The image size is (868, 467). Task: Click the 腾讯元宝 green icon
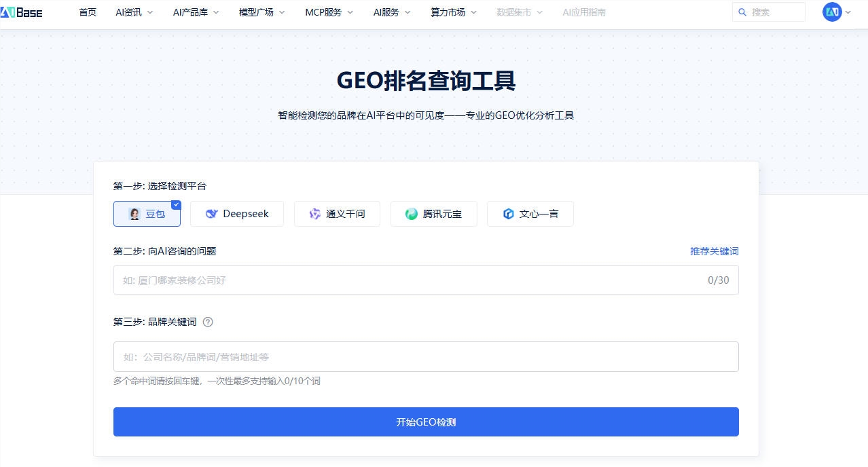pyautogui.click(x=411, y=213)
